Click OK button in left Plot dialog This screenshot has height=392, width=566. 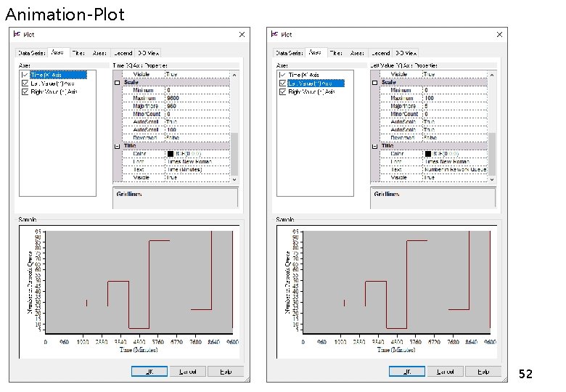[x=149, y=372]
